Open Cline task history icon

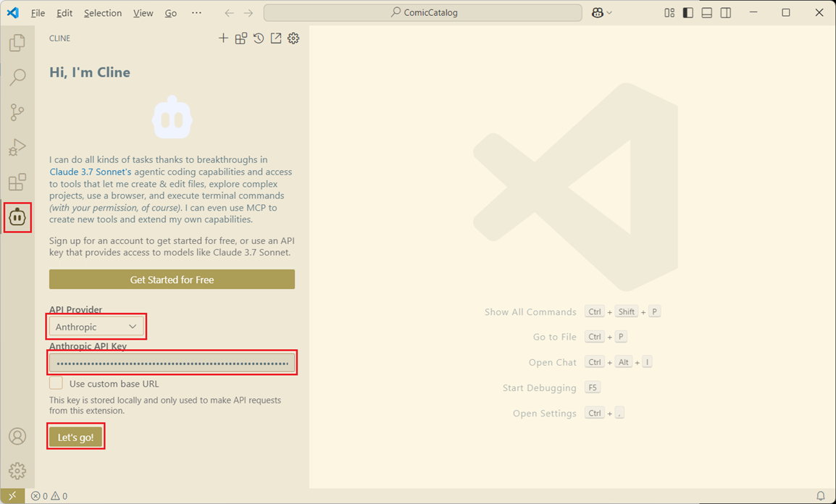259,38
